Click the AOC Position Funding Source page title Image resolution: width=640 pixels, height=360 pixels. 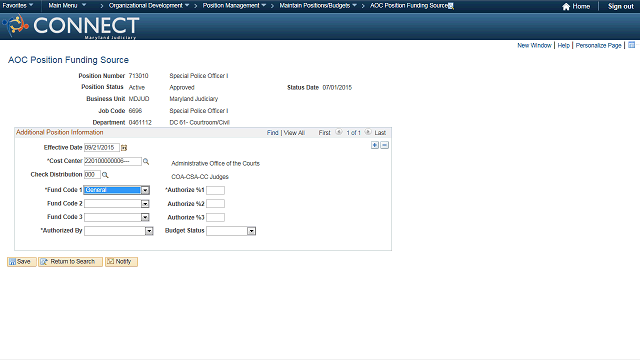pos(68,60)
